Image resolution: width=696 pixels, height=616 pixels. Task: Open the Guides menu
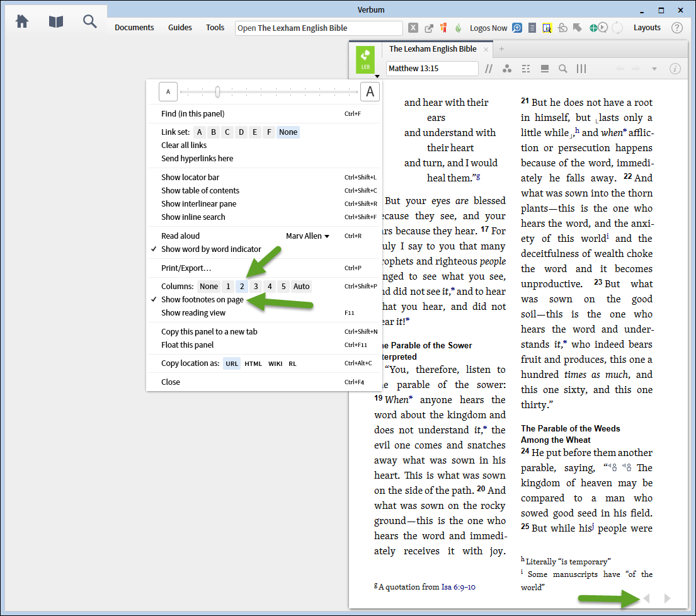180,28
